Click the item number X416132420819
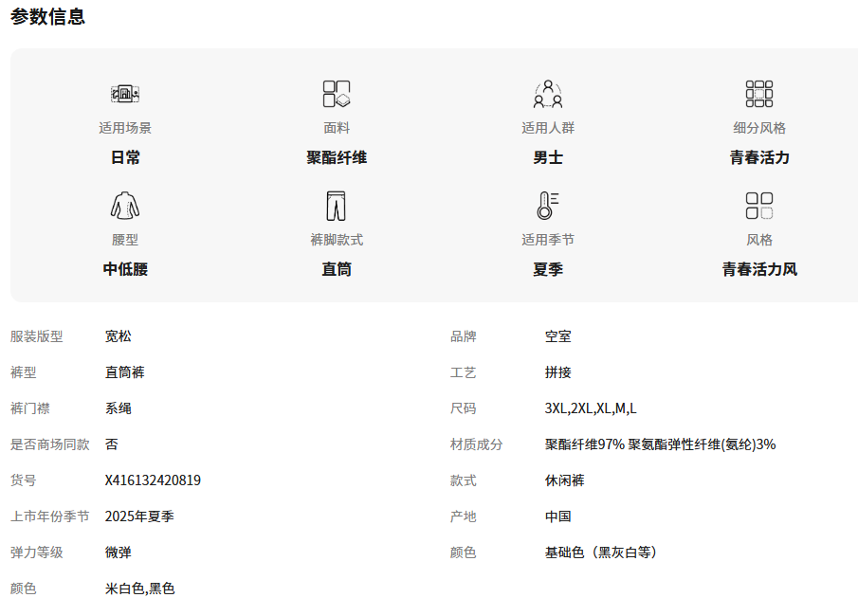 153,480
